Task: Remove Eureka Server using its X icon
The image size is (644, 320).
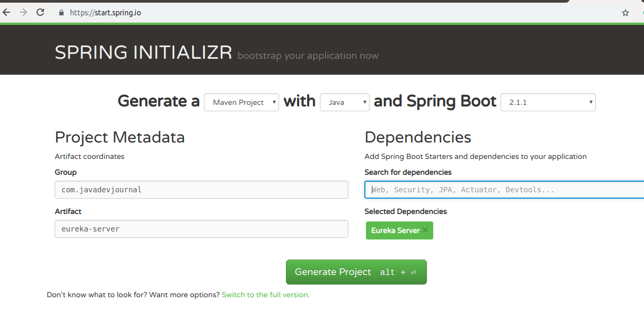Action: [x=425, y=230]
